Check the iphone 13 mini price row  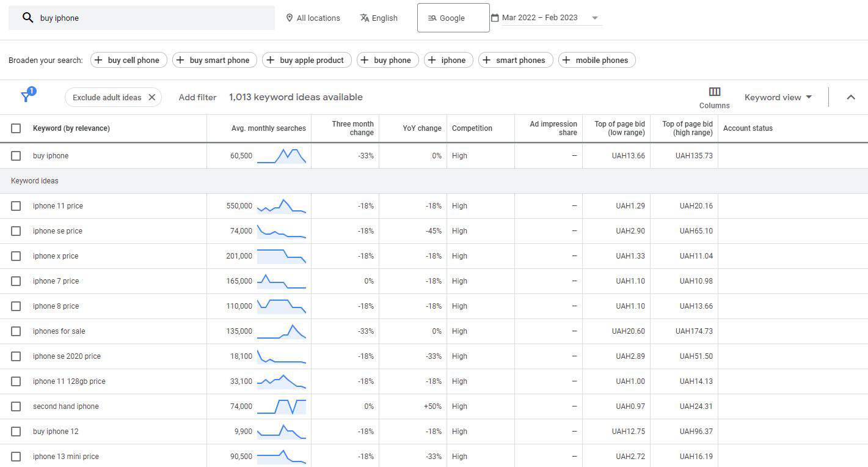[x=16, y=457]
